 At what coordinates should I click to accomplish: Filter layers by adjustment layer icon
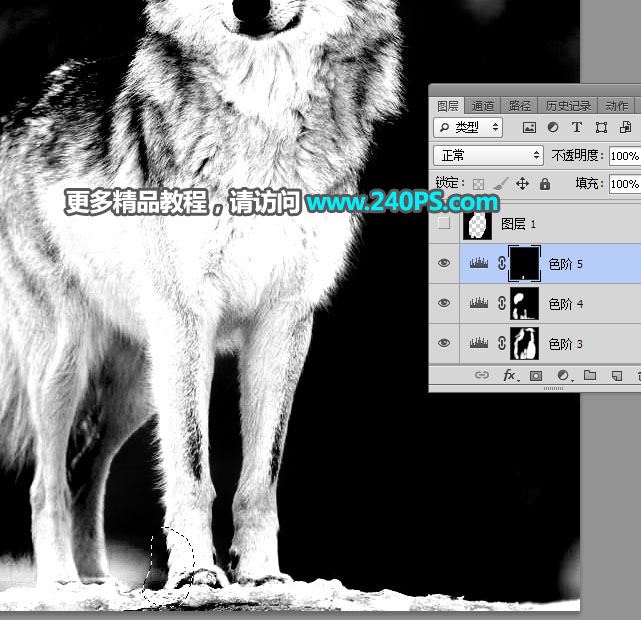pos(553,128)
